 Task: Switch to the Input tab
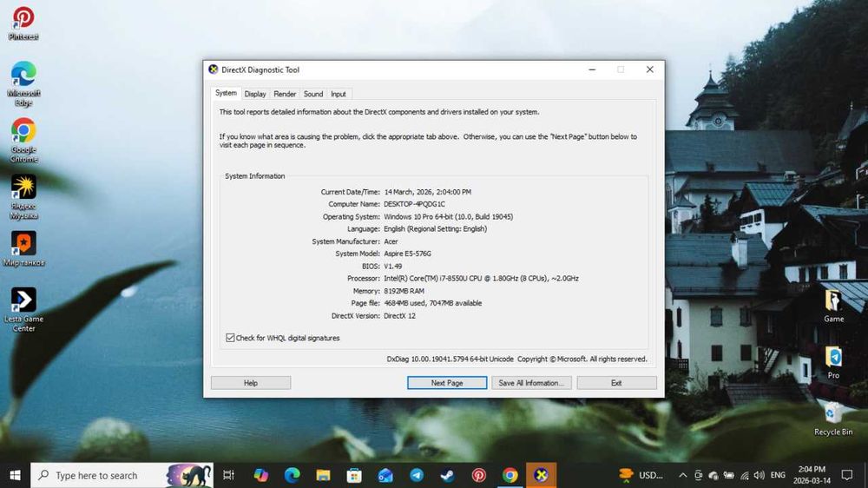pyautogui.click(x=339, y=94)
